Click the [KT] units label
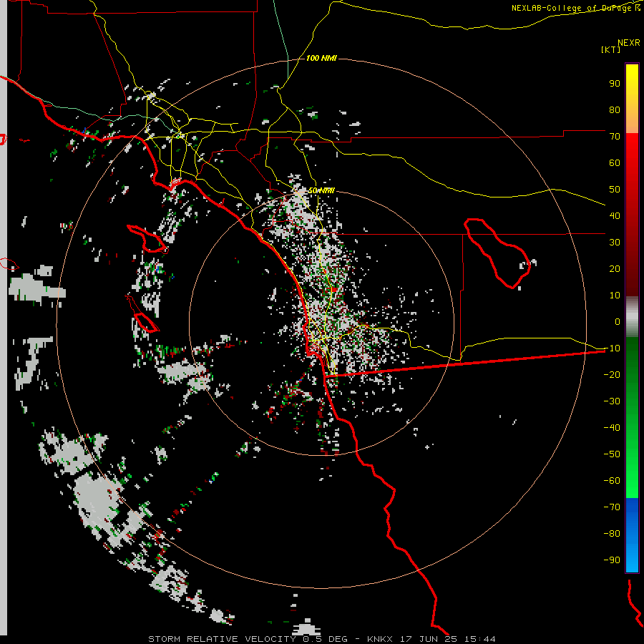This screenshot has width=644, height=644. pos(610,49)
